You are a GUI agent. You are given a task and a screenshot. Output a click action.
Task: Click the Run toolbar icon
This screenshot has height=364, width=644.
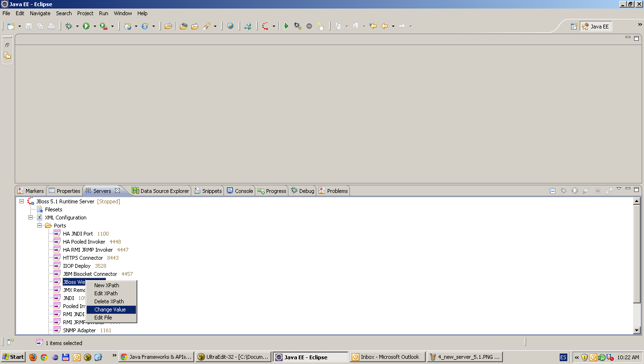tap(87, 26)
